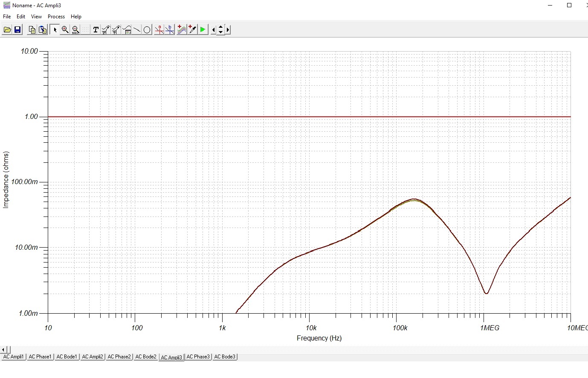Screen dimensions: 588x378
Task: Select the pointer arrow tool
Action: (x=55, y=30)
